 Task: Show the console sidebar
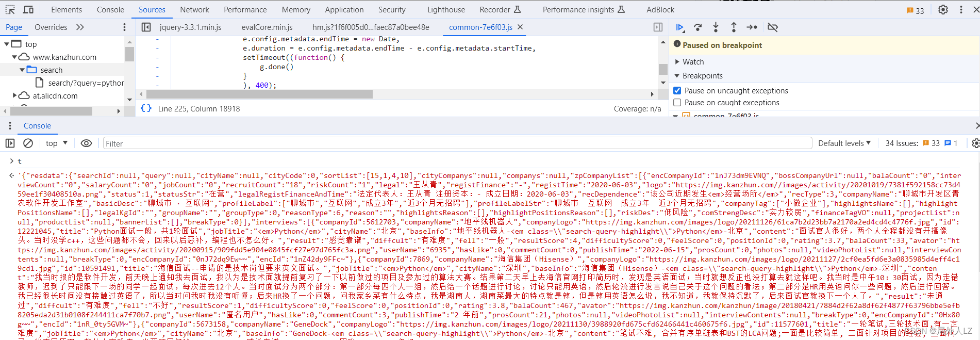click(x=10, y=143)
